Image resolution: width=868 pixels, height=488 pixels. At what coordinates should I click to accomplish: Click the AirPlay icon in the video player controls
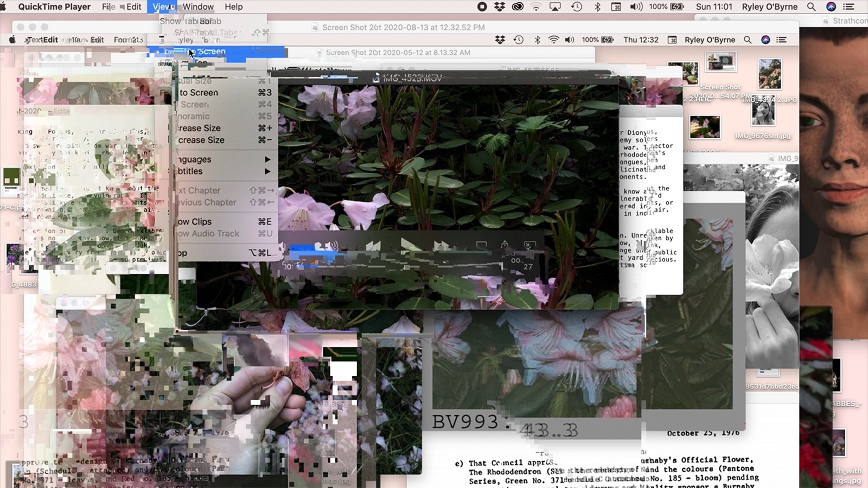481,245
